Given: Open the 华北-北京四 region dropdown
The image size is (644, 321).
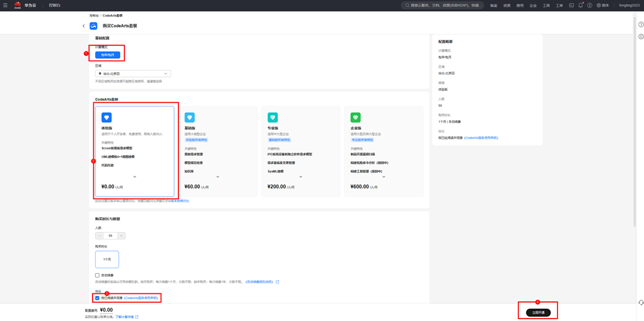Looking at the screenshot, I should click(132, 74).
